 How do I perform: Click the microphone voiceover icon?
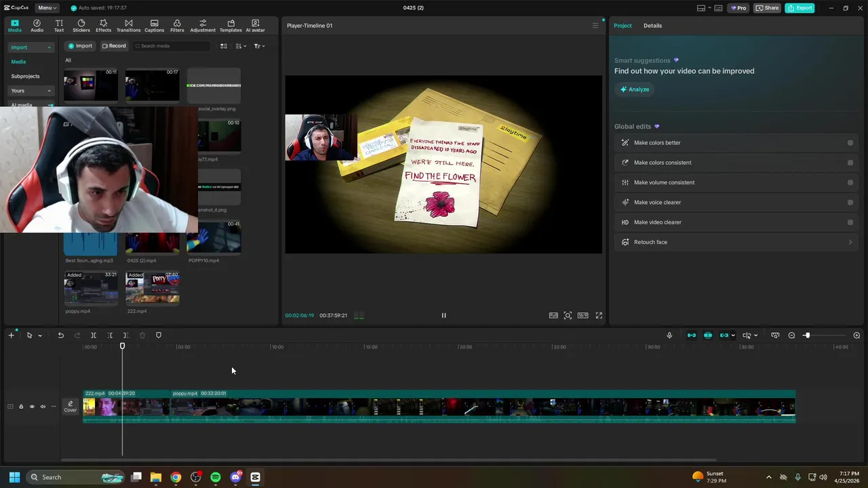pos(669,335)
